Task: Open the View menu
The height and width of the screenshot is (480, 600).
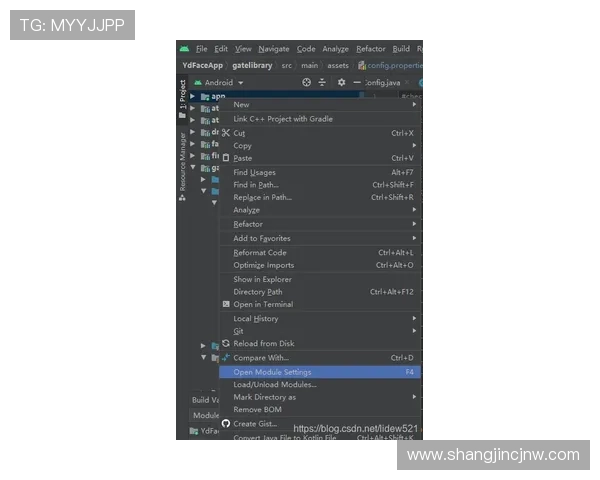Action: coord(243,49)
